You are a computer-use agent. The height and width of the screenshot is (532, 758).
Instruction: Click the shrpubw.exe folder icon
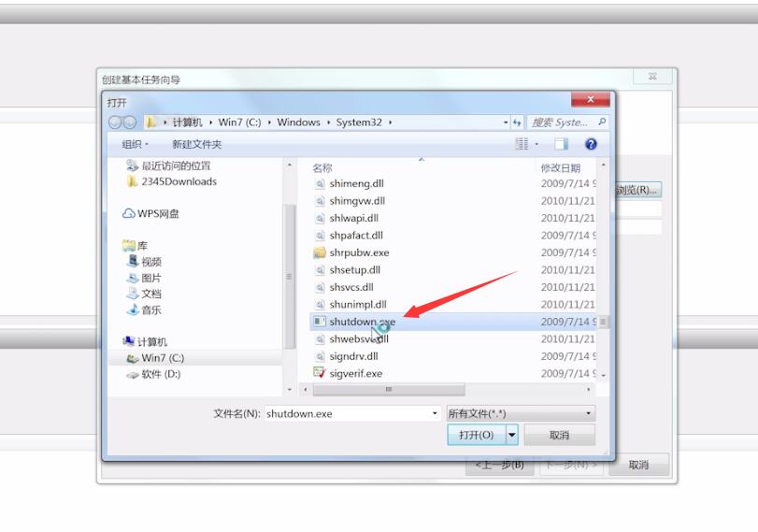point(319,252)
